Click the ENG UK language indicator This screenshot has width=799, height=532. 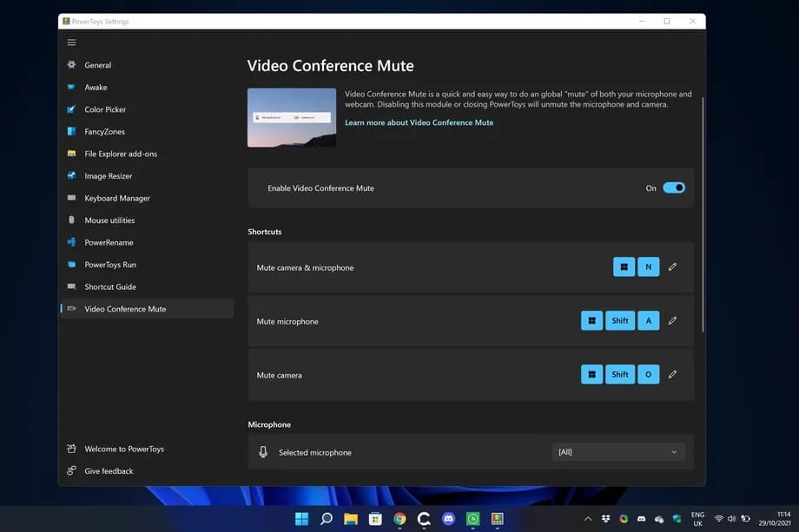(x=697, y=519)
